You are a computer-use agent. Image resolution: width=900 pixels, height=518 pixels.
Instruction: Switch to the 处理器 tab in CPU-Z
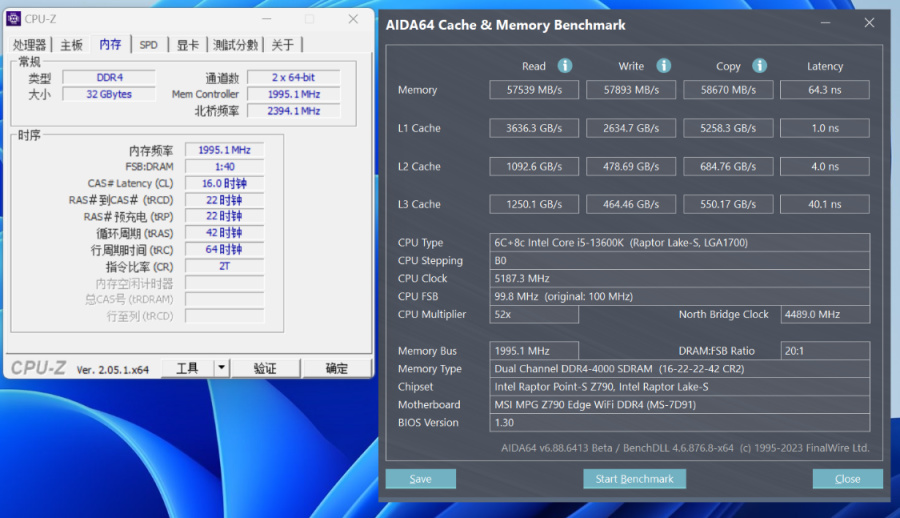pos(29,45)
